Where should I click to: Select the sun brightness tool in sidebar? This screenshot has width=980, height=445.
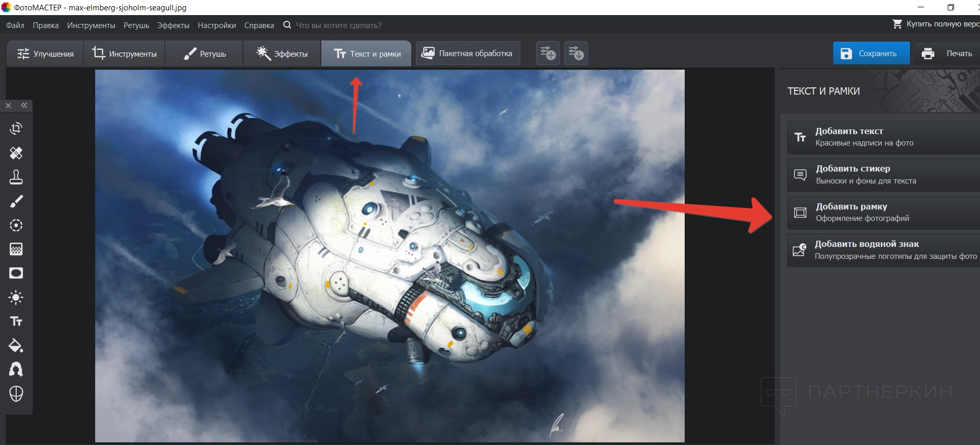[16, 297]
